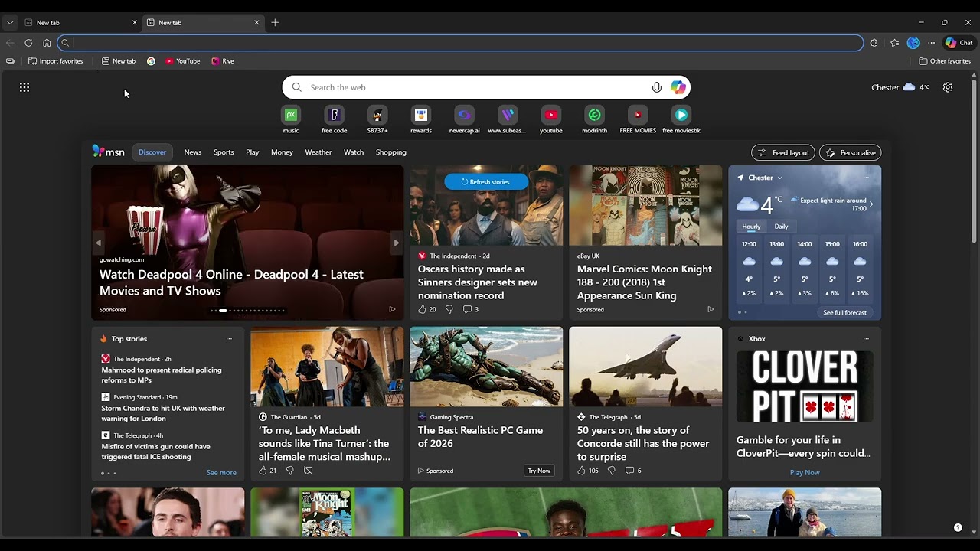Screen dimensions: 980x551
Task: Open the weather card more options
Action: point(866,178)
